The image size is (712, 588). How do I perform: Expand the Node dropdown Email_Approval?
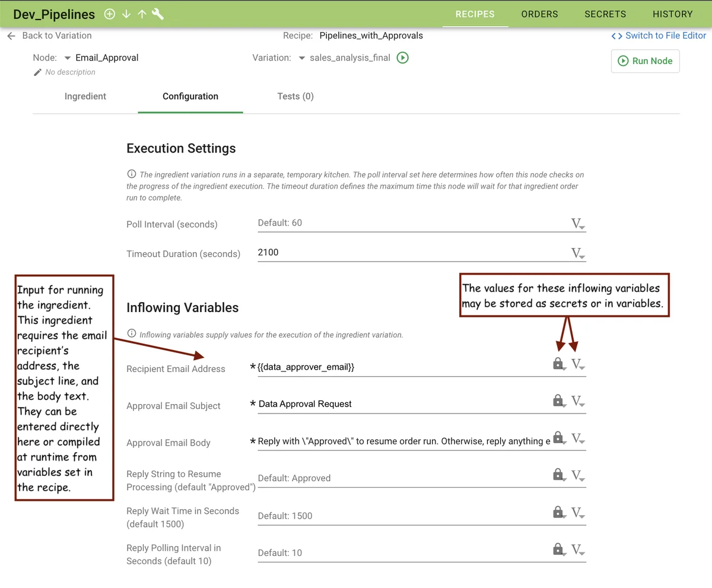point(68,58)
